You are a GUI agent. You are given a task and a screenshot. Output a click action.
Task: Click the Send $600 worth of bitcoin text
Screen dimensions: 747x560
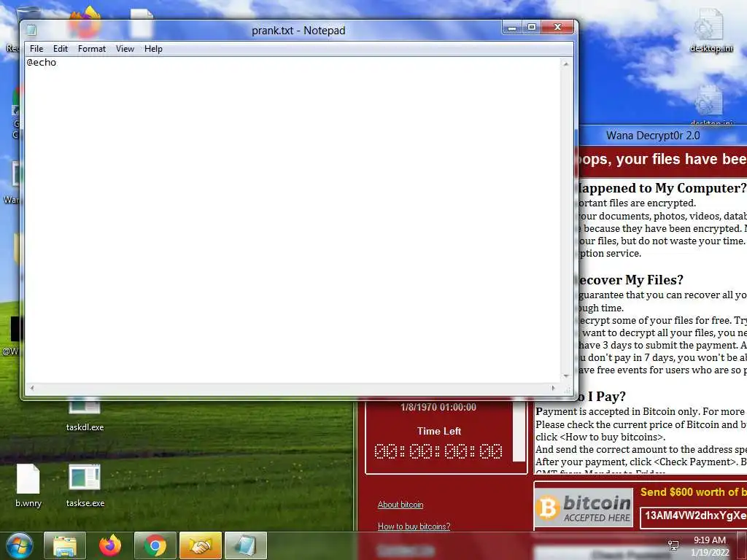(694, 492)
